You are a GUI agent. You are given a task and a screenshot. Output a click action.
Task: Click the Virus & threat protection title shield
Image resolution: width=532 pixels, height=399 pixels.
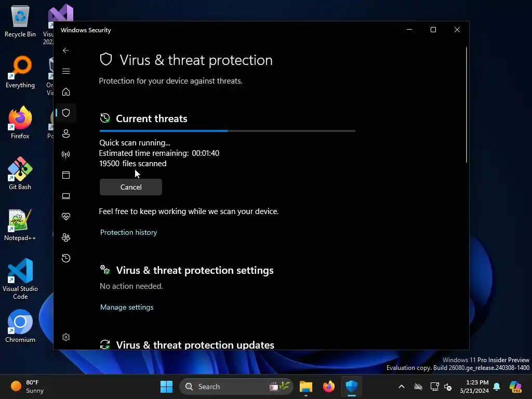pos(106,59)
